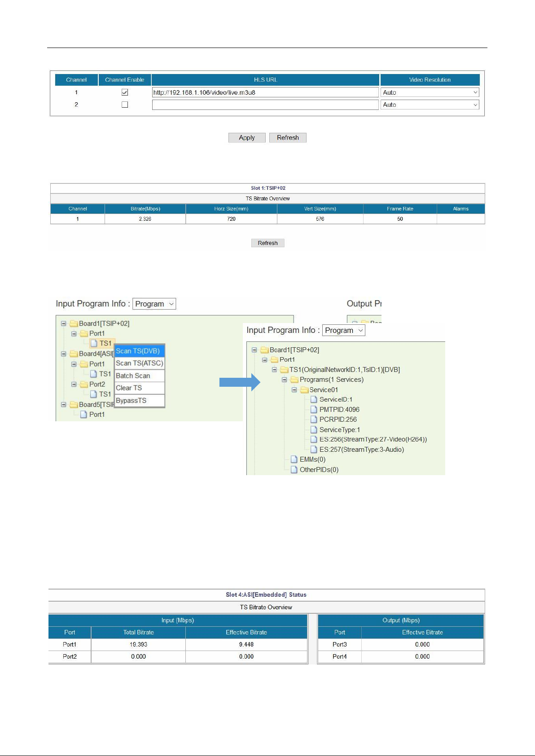This screenshot has height=756, width=535.
Task: Collapse Port2 under Board4 in the left tree
Action: tap(74, 384)
